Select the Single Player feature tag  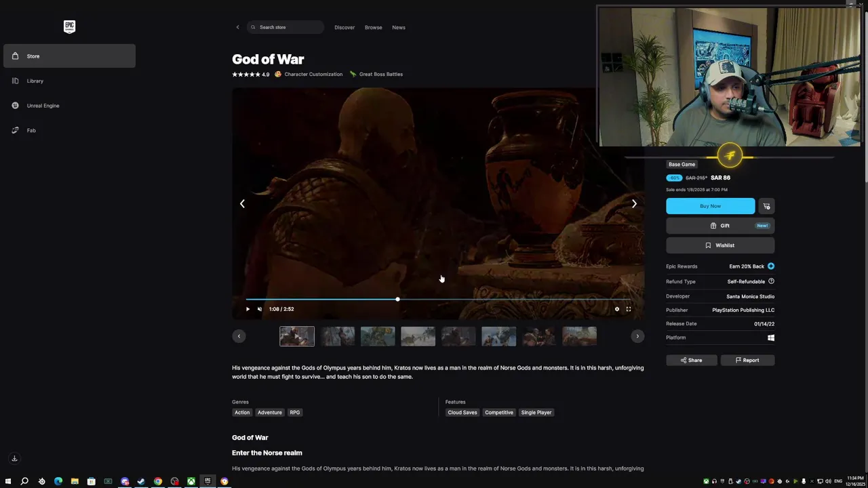(536, 412)
